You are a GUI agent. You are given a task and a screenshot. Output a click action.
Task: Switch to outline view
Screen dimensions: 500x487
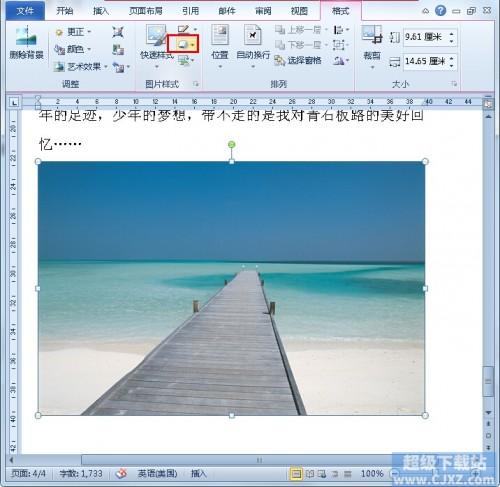(335, 474)
